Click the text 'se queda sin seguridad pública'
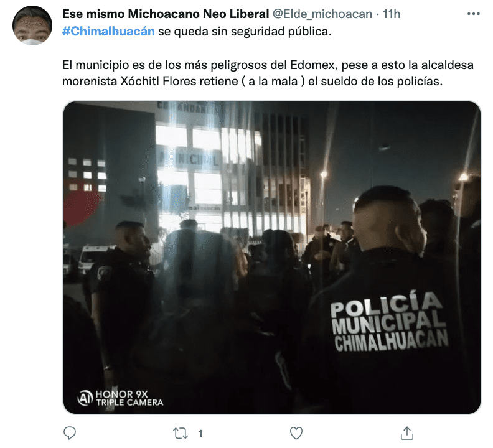Screen dimensions: 493x448 [x=244, y=32]
